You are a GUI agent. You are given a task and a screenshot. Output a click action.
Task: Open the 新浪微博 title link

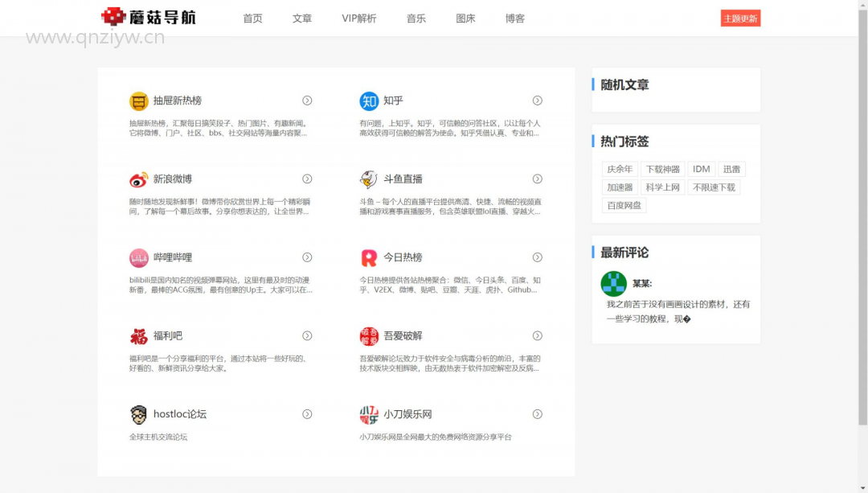[x=173, y=179]
